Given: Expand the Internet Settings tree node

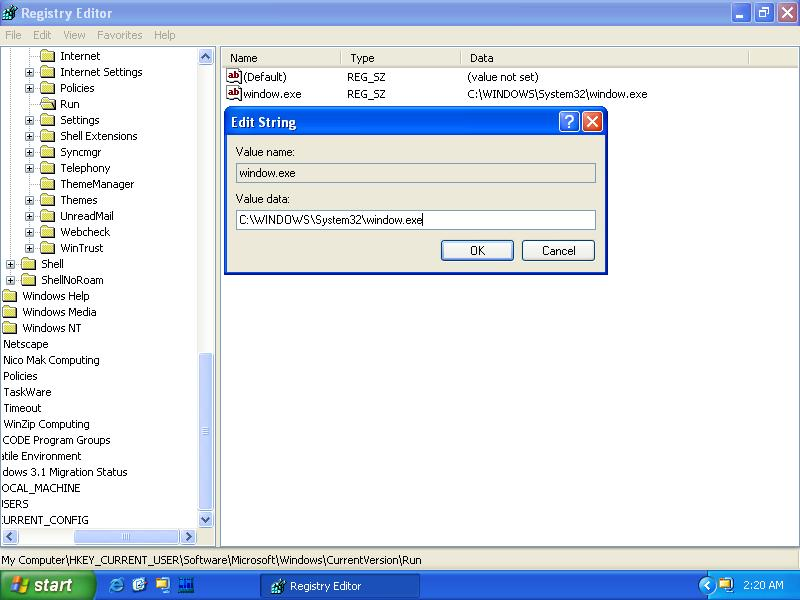Looking at the screenshot, I should click(x=29, y=72).
